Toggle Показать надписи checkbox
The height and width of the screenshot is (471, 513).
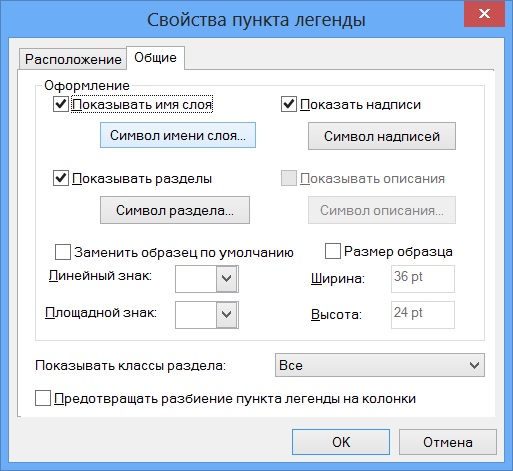point(289,104)
